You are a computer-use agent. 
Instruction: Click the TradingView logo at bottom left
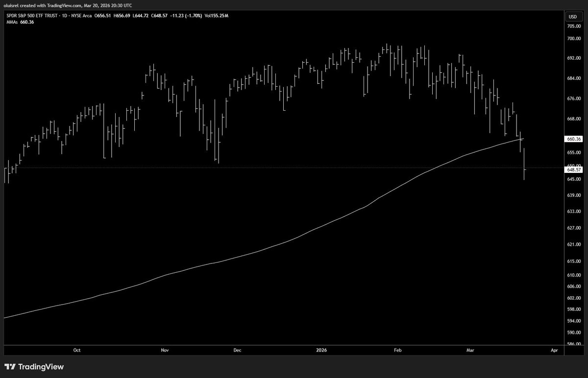34,367
